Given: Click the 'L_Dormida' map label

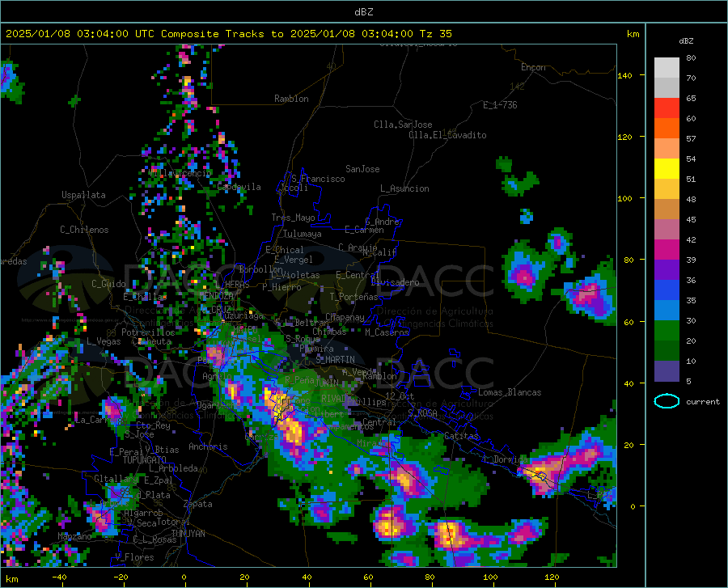Looking at the screenshot, I should pos(505,459).
